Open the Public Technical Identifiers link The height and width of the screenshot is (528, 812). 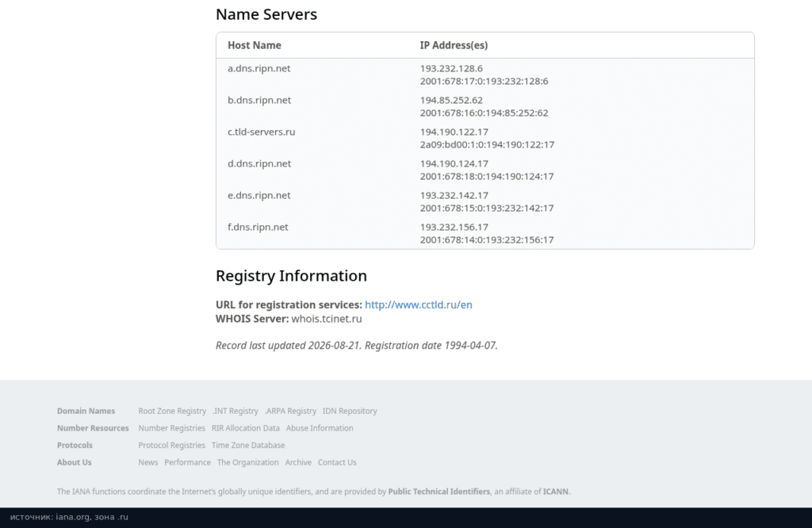[x=439, y=492]
